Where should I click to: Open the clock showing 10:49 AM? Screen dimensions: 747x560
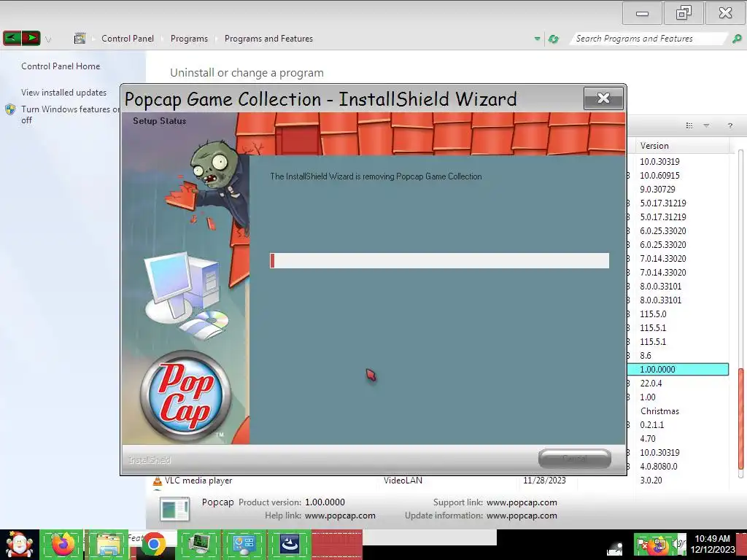click(x=712, y=544)
